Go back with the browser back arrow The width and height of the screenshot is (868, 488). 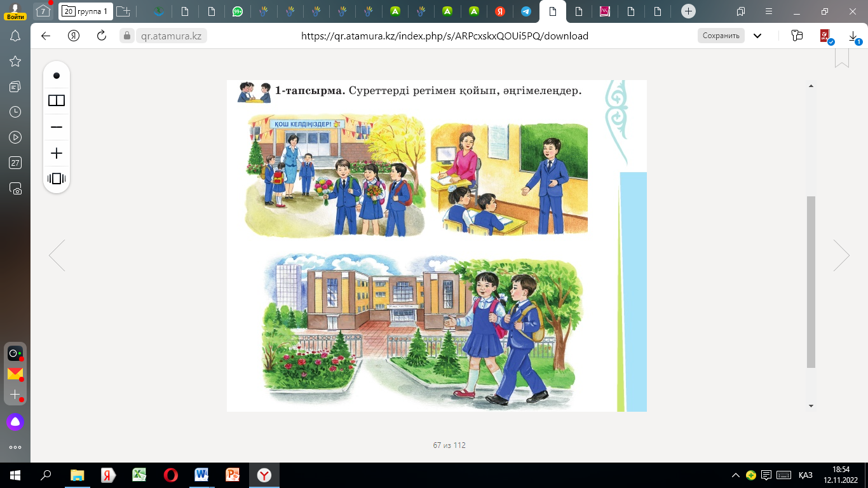(46, 36)
